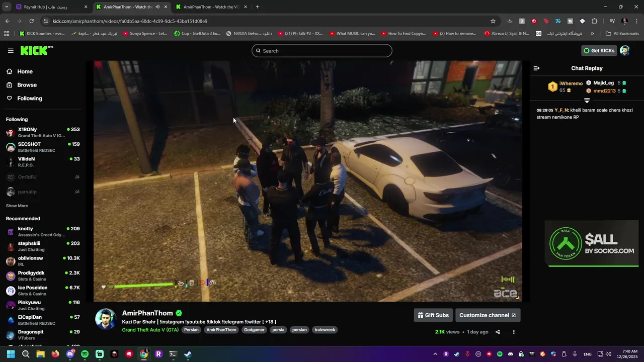The width and height of the screenshot is (644, 362).
Task: Open recommended channel Dragonspit
Action: pos(43,335)
